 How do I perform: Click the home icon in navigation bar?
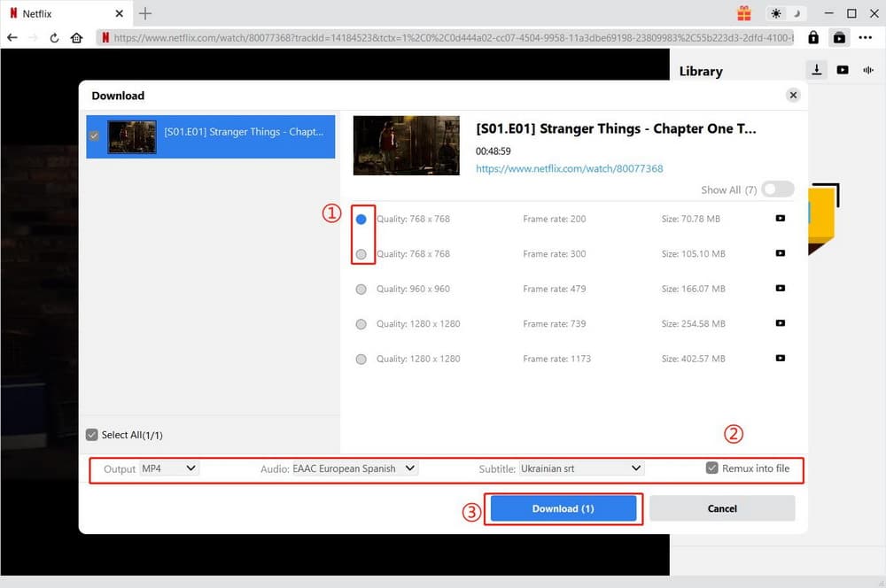pyautogui.click(x=77, y=38)
